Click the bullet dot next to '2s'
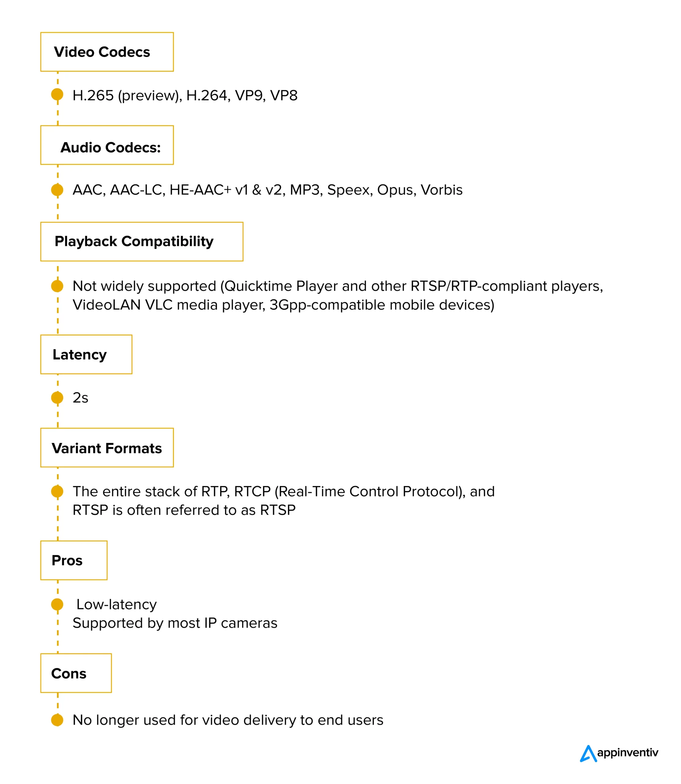 click(x=57, y=398)
